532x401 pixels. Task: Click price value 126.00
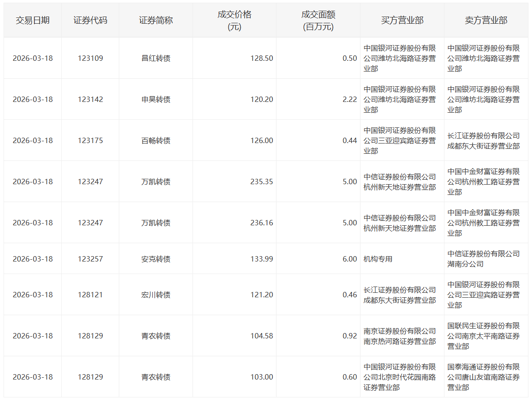pyautogui.click(x=262, y=140)
